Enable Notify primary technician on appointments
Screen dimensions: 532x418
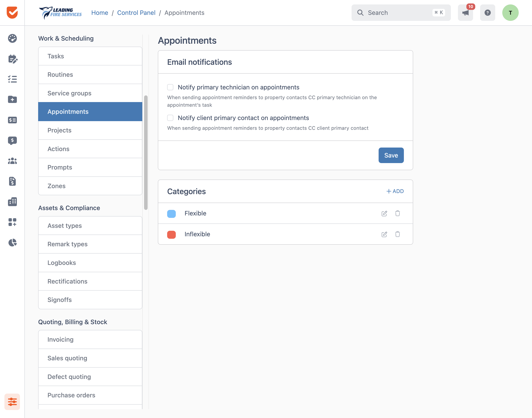(x=170, y=87)
